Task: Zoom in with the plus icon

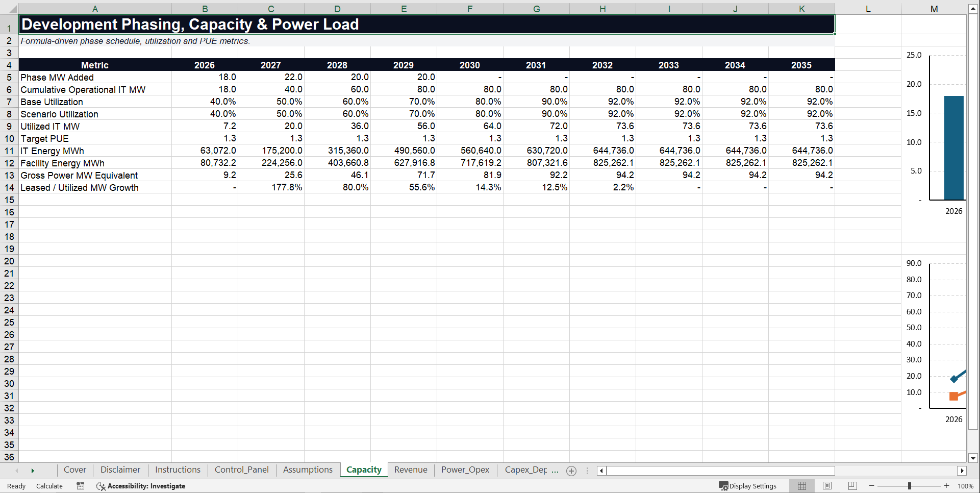Action: point(947,486)
